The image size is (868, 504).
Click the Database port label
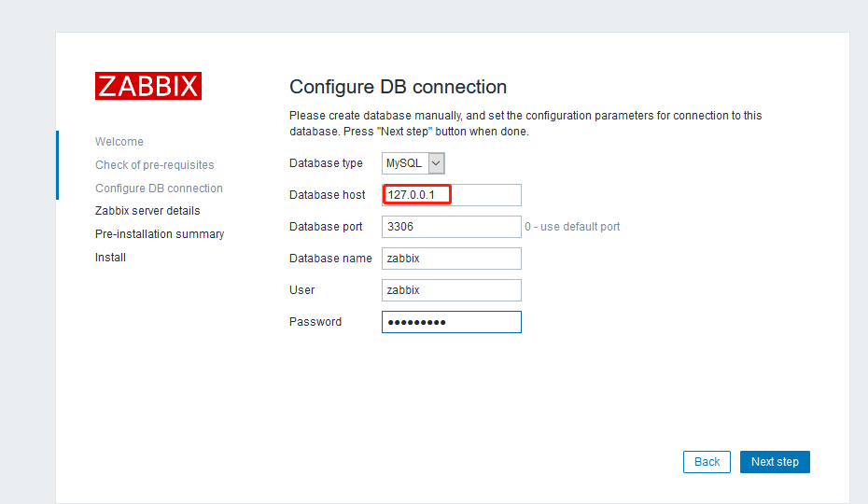326,227
